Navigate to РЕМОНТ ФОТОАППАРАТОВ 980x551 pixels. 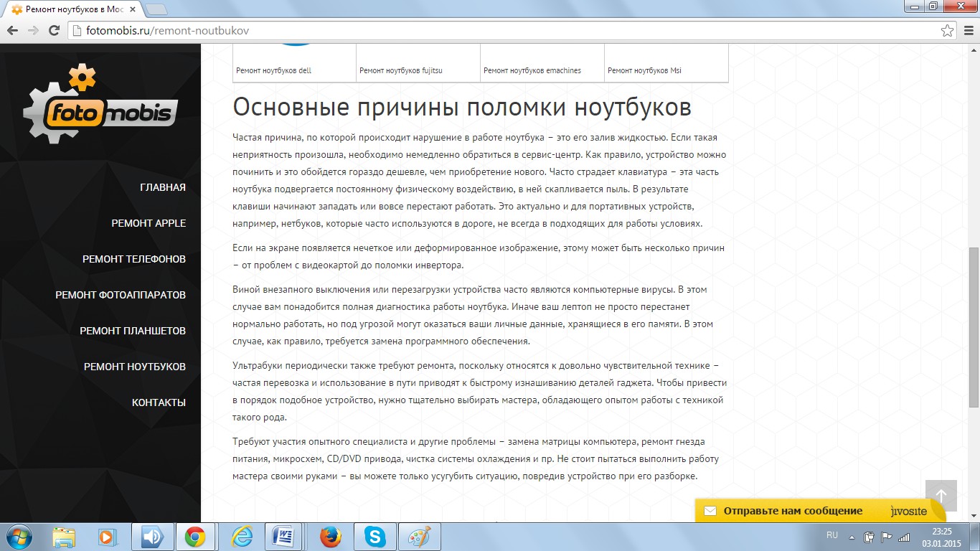point(121,295)
